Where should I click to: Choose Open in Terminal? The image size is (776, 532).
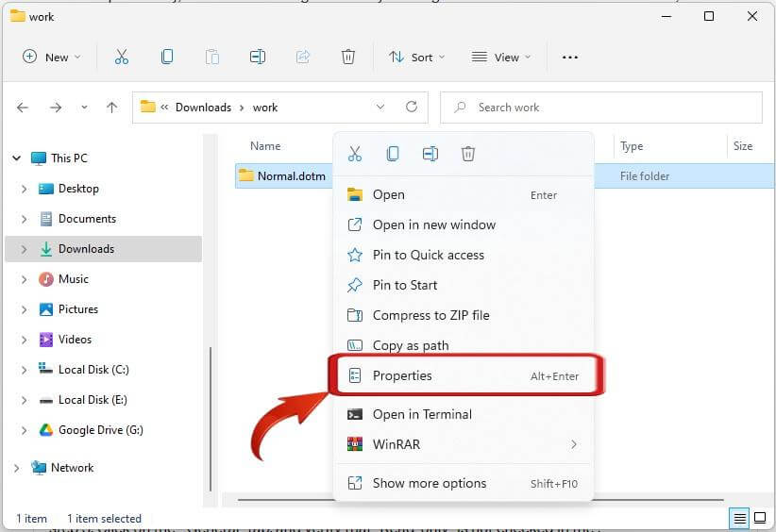pyautogui.click(x=464, y=414)
